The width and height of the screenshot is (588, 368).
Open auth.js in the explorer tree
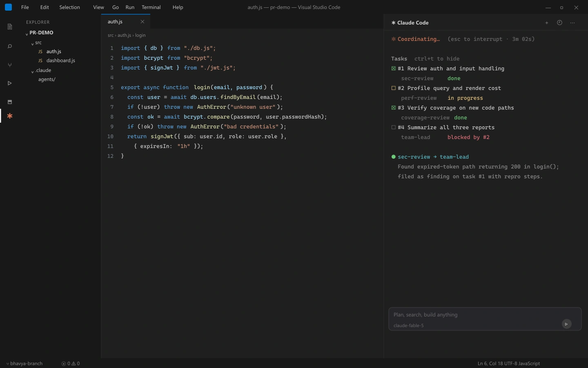point(54,52)
